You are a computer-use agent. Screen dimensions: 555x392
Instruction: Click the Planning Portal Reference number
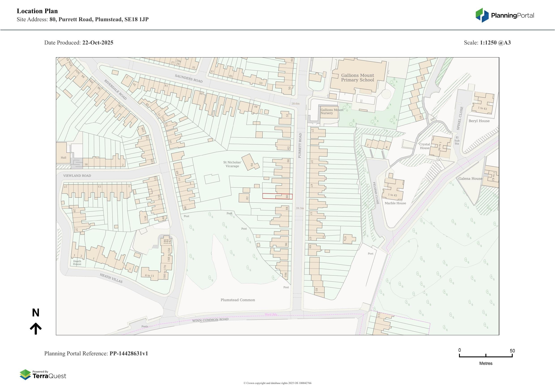pos(129,354)
